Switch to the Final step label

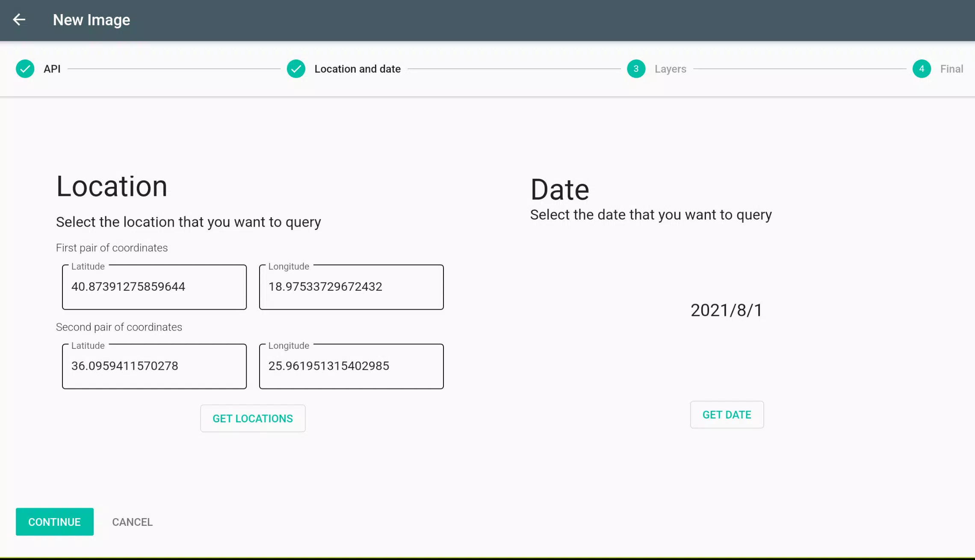coord(951,69)
